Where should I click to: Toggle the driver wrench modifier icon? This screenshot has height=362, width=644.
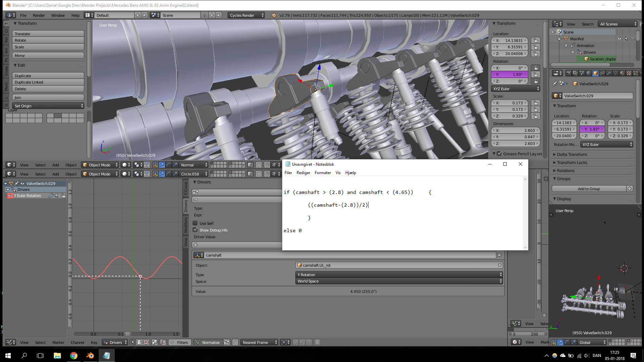tap(51, 196)
